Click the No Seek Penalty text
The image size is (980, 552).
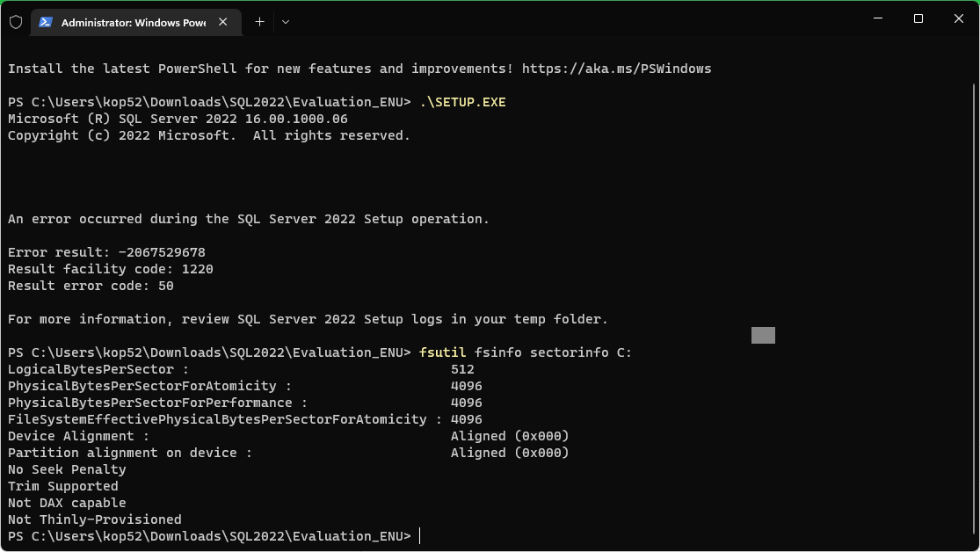pos(66,468)
